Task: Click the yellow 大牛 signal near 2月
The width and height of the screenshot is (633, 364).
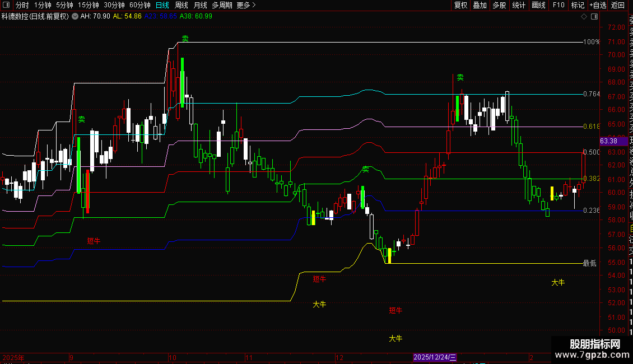Action: [558, 282]
